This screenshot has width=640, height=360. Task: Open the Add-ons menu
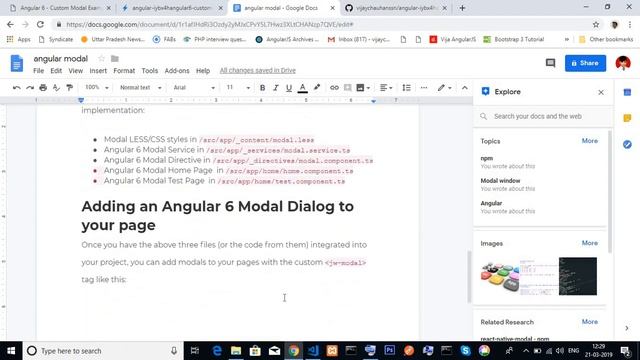(177, 71)
